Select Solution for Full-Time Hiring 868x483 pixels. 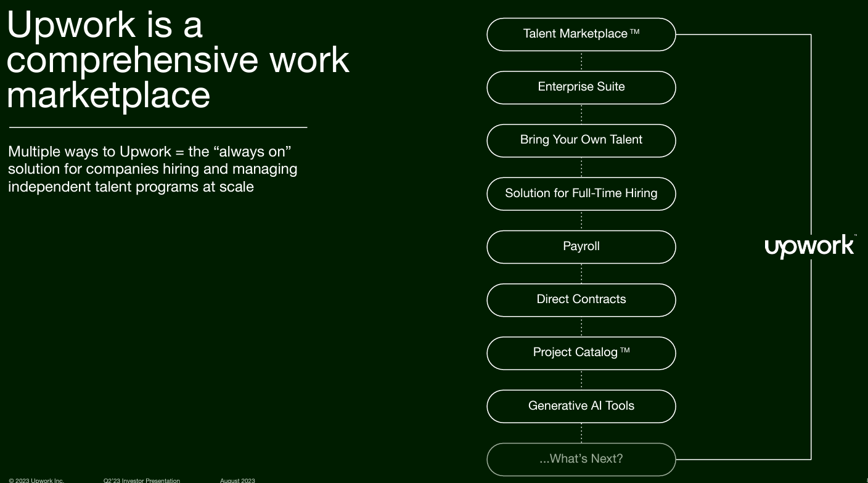coord(581,194)
